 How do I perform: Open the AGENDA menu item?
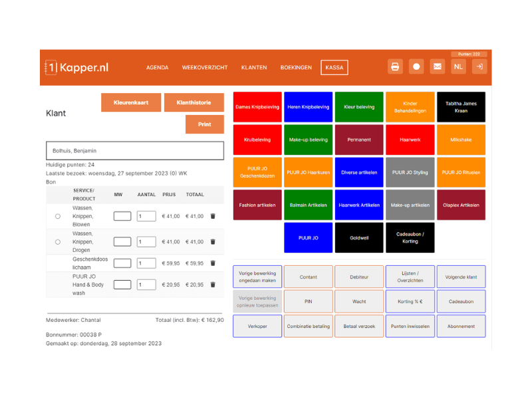tap(158, 68)
